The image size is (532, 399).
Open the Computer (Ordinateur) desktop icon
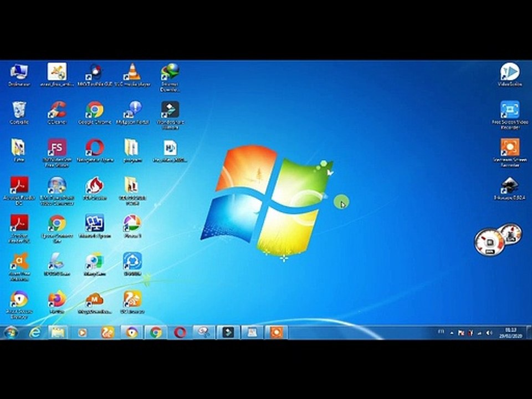point(19,75)
